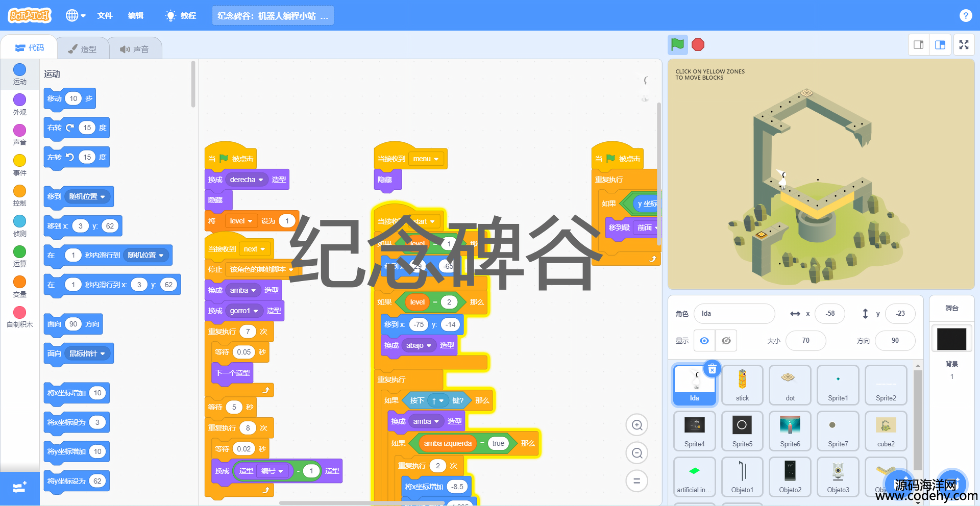Click the green flag to run project

click(677, 45)
